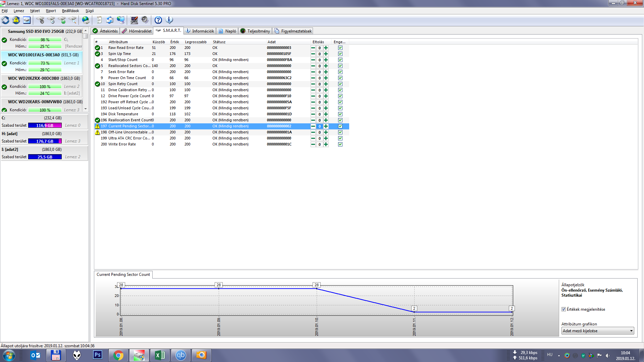The image size is (644, 362).
Task: Open Chrome from the taskbar
Action: pyautogui.click(x=118, y=355)
